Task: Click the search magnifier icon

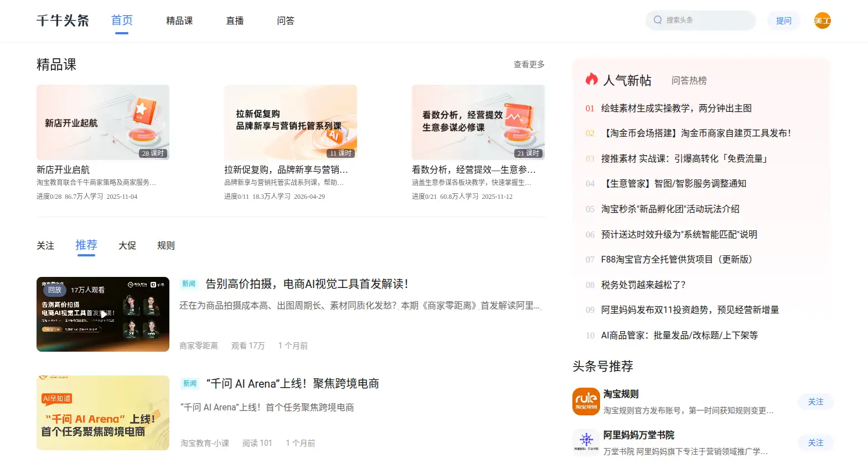Action: click(658, 20)
